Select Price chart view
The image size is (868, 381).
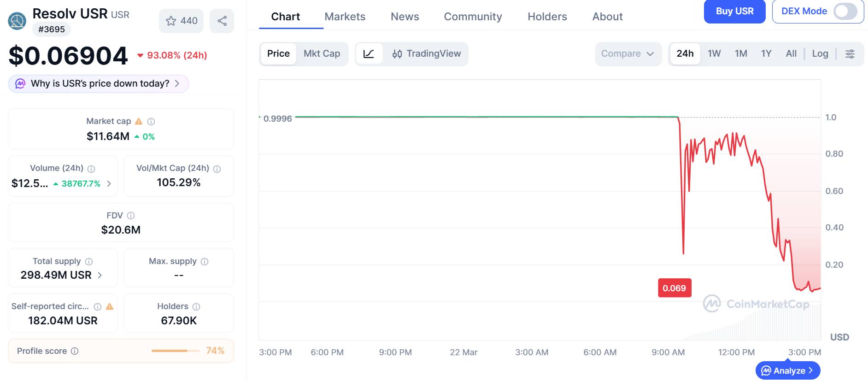pyautogui.click(x=278, y=54)
